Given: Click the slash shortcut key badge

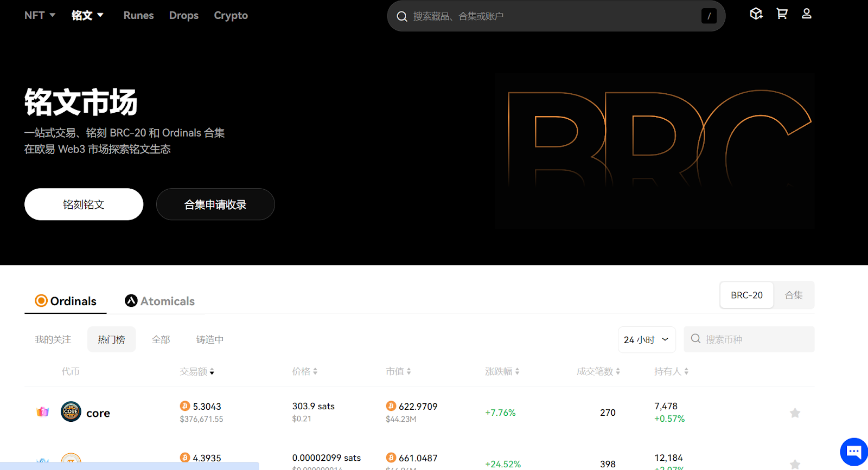Looking at the screenshot, I should (x=709, y=16).
